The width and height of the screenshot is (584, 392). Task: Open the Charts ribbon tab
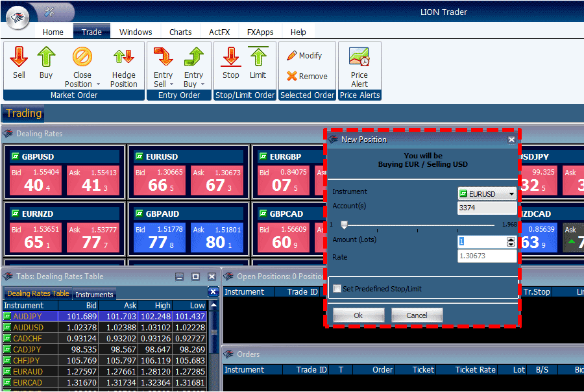pyautogui.click(x=180, y=32)
